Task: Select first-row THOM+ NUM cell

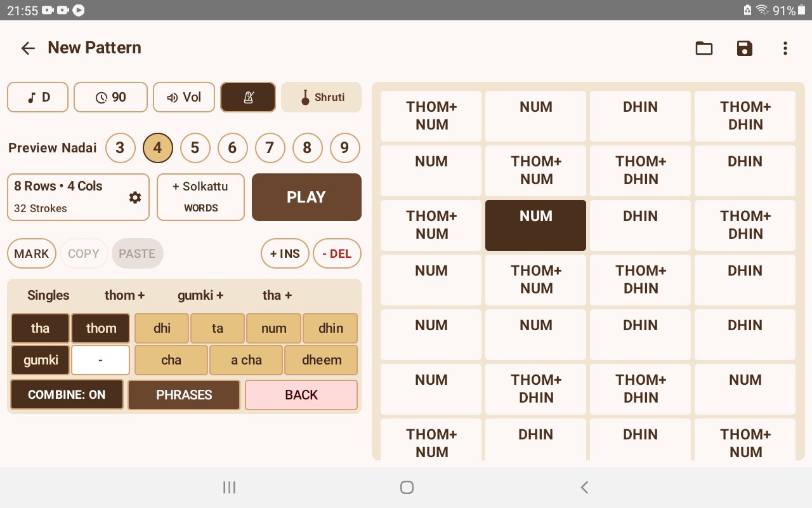Action: [x=431, y=116]
